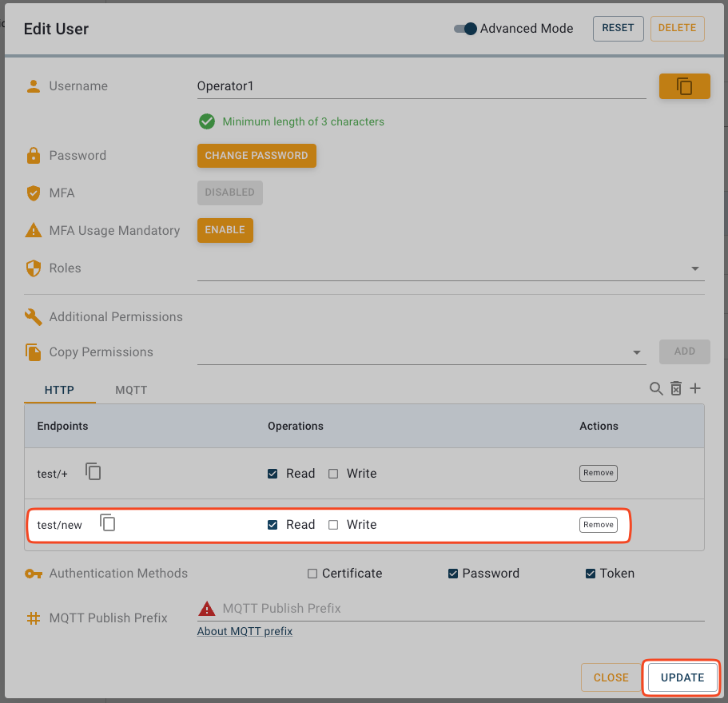This screenshot has height=703, width=728.
Task: Uncheck Read for test/+ endpoint
Action: click(273, 474)
